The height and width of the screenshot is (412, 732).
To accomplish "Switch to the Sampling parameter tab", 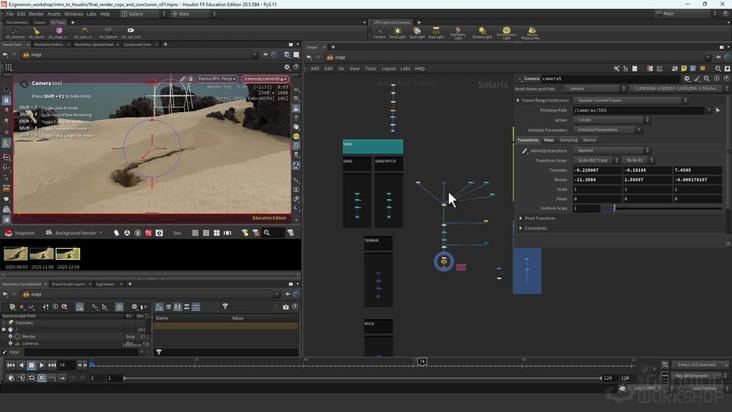I will coord(568,140).
